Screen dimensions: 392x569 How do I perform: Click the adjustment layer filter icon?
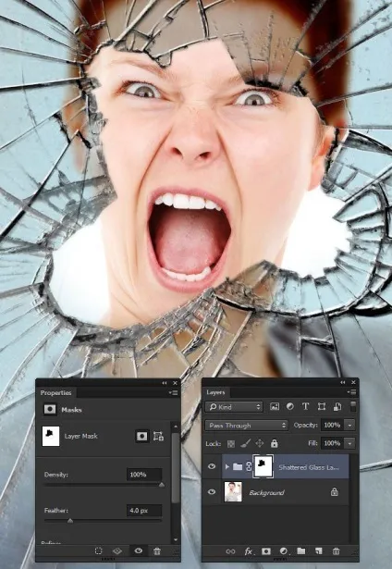(290, 406)
